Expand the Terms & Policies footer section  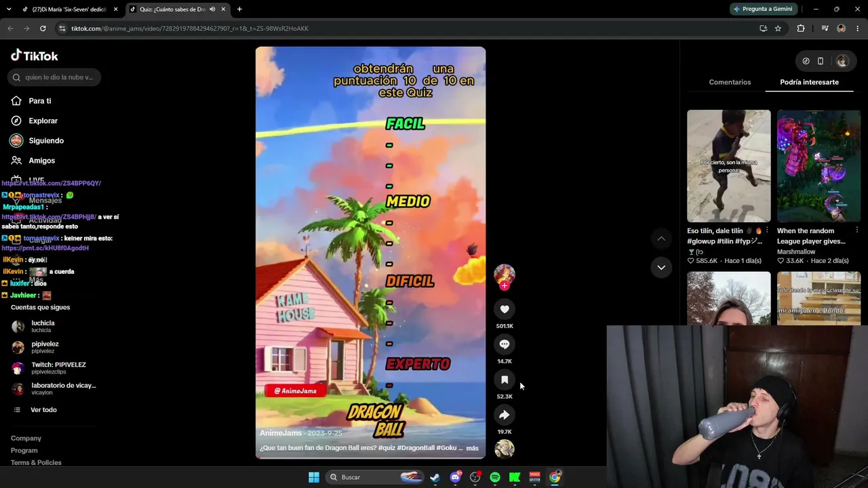pos(36,463)
